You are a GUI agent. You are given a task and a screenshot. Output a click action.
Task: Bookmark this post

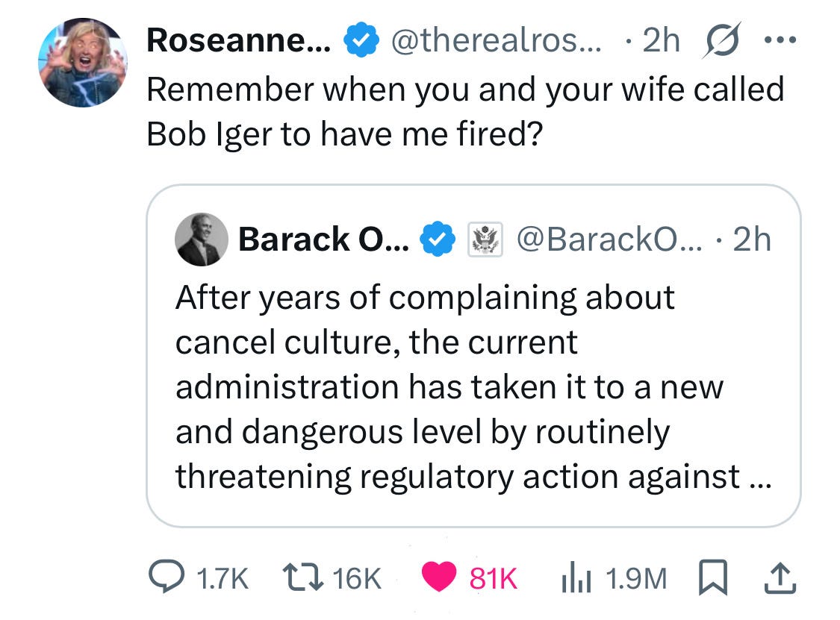tap(713, 577)
